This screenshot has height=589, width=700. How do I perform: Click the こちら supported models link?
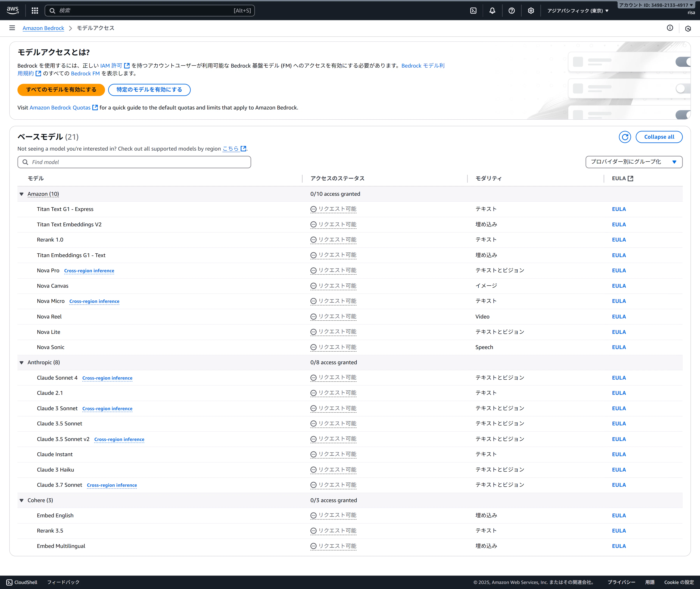231,149
